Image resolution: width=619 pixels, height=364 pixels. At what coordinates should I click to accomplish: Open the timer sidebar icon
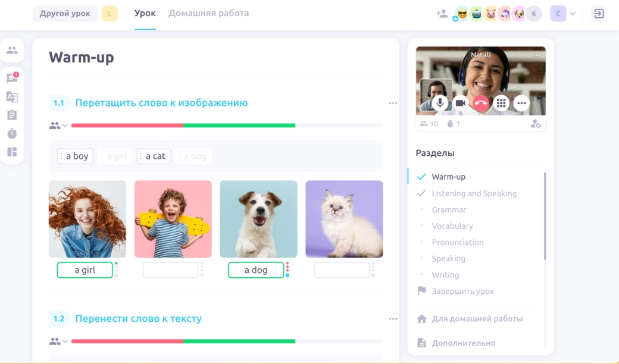point(12,133)
